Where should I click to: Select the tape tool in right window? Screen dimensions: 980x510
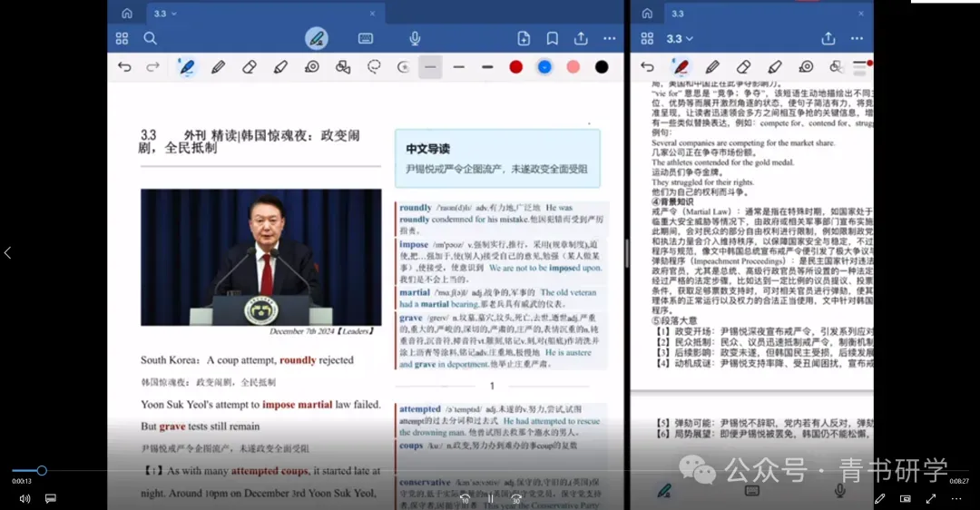(807, 67)
